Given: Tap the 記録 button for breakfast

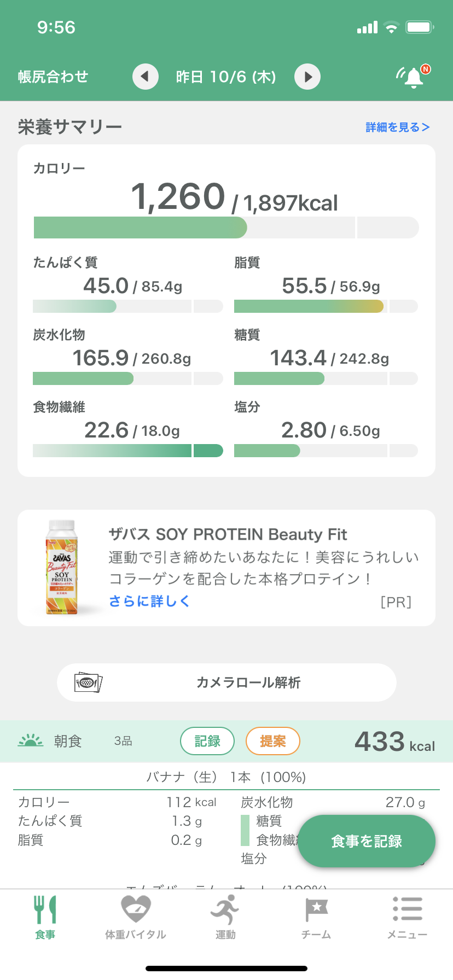Looking at the screenshot, I should (207, 741).
